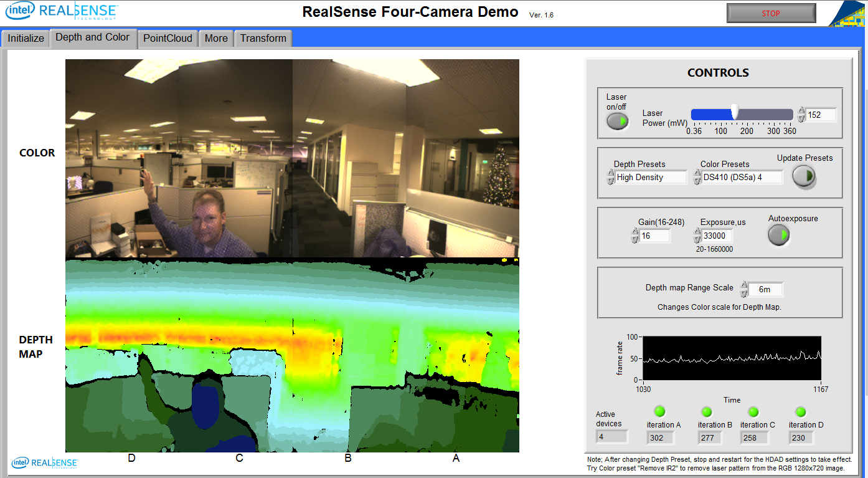868x478 pixels.
Task: Click the Exposure value input field
Action: (717, 236)
